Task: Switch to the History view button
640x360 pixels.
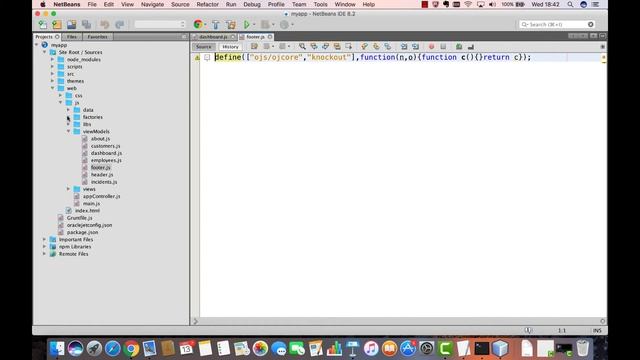Action: coord(230,47)
